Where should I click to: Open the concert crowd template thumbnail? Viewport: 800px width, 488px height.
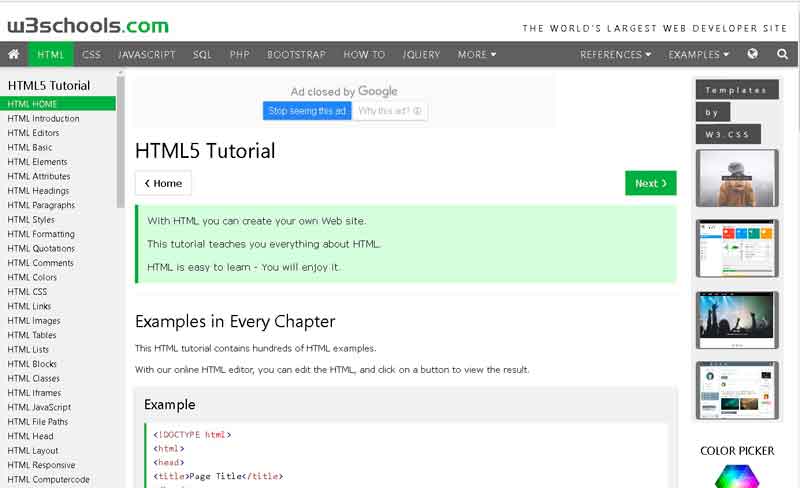click(x=737, y=320)
